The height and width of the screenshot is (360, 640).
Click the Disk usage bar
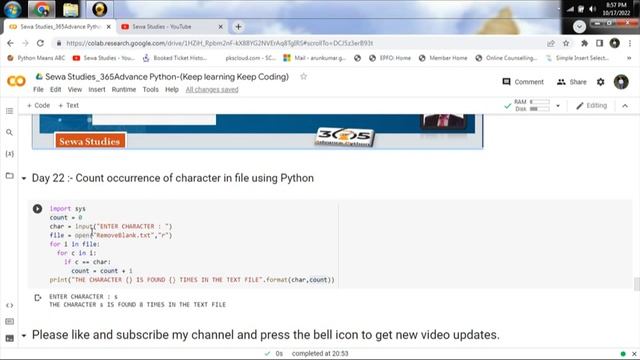540,109
